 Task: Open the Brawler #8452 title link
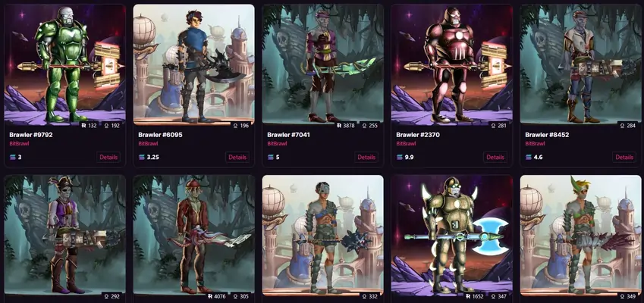click(547, 135)
